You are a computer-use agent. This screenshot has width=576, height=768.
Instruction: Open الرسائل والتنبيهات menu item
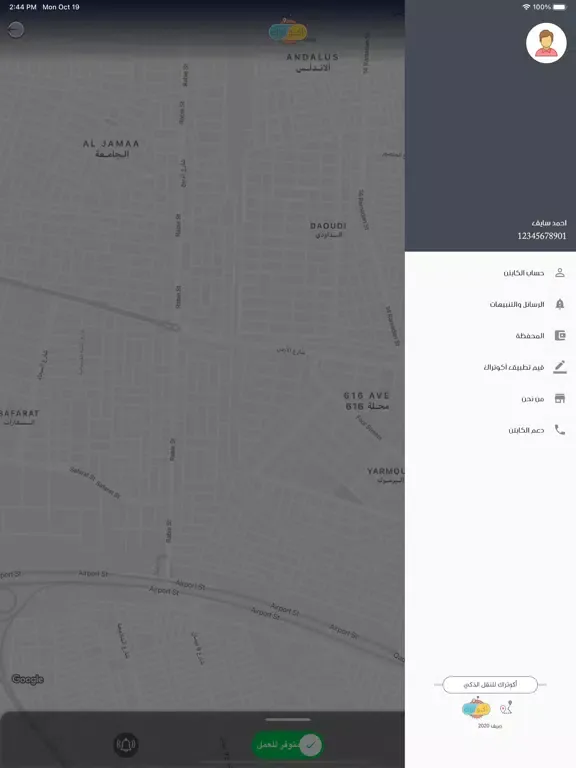[x=490, y=304]
